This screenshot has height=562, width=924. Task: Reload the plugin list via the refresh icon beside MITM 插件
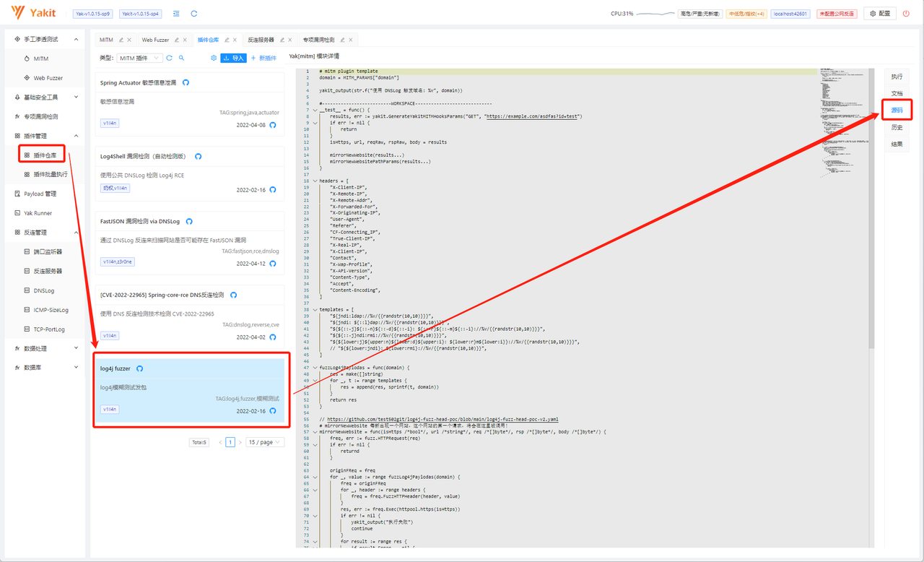(169, 58)
